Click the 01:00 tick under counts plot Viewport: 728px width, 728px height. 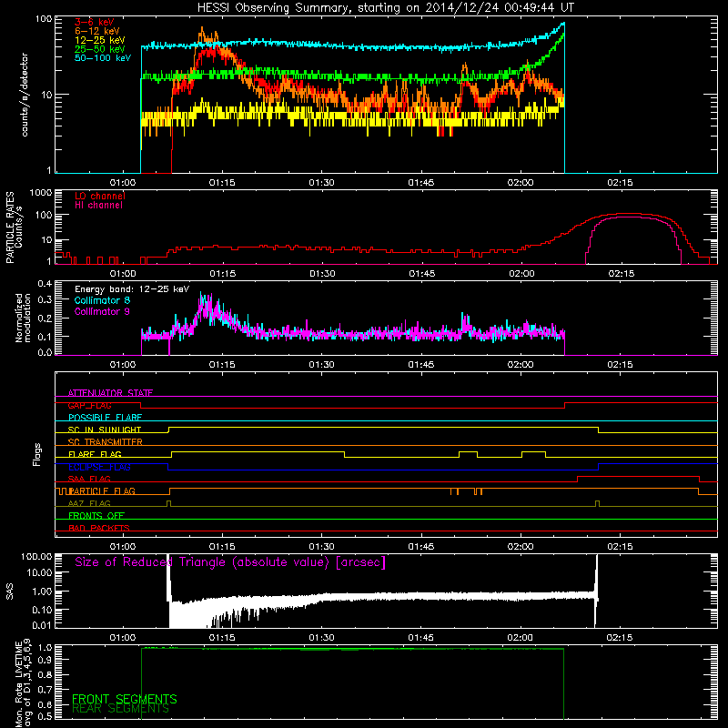tap(123, 183)
